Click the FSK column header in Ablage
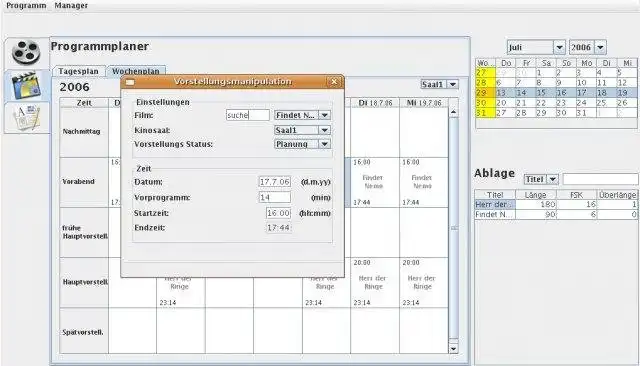The image size is (640, 366). [x=576, y=195]
